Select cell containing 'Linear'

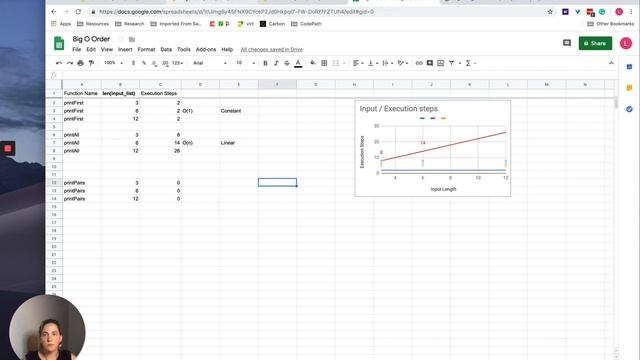[x=239, y=143]
